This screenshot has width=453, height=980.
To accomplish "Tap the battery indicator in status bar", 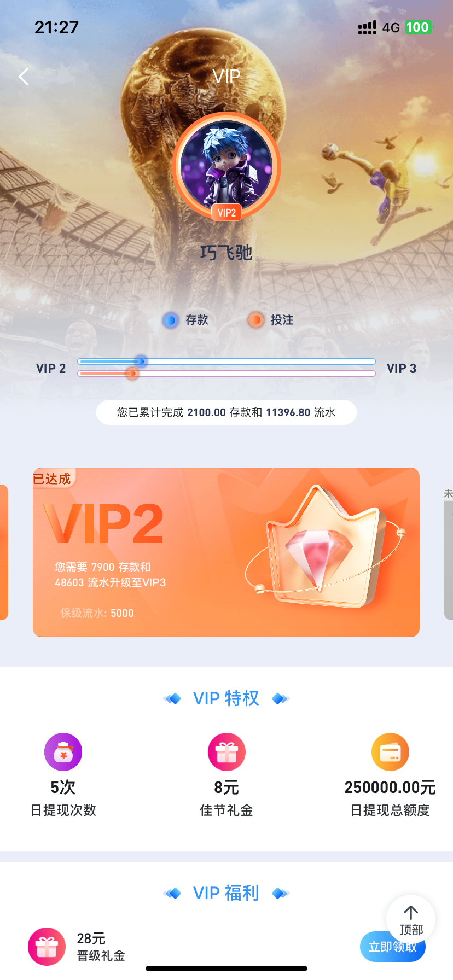I will pos(419,27).
